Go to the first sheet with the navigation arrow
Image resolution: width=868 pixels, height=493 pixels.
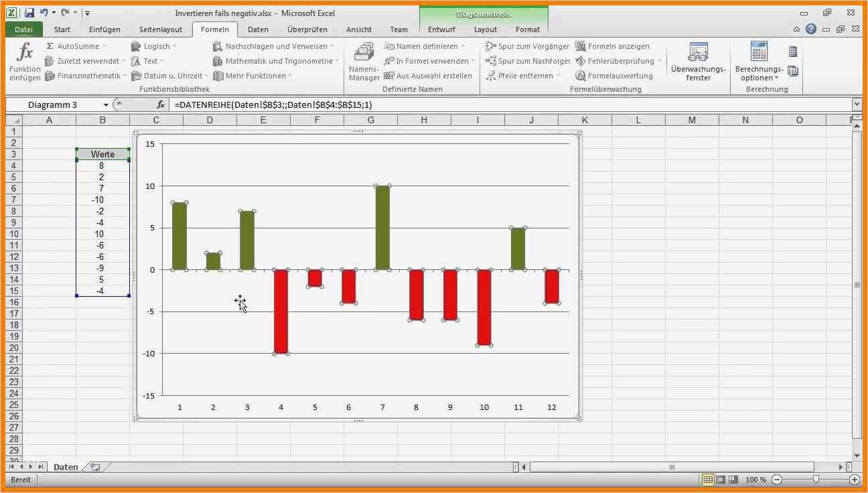[x=11, y=467]
